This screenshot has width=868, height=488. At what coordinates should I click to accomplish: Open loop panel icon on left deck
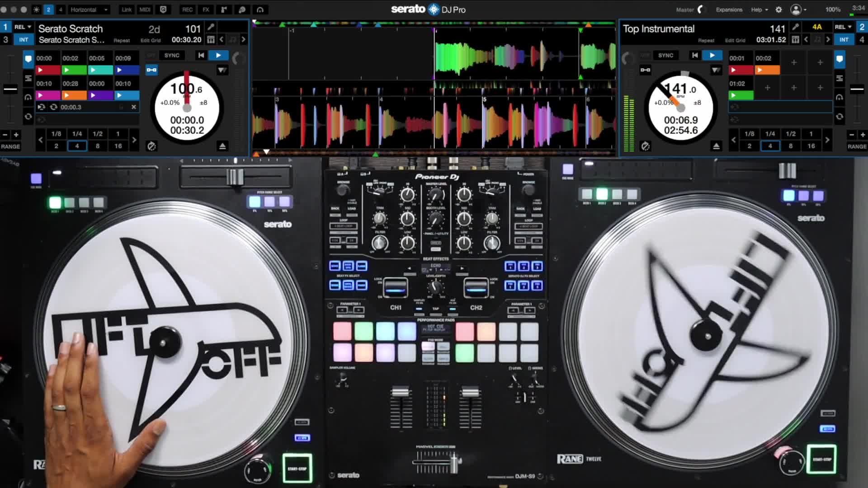(x=28, y=117)
